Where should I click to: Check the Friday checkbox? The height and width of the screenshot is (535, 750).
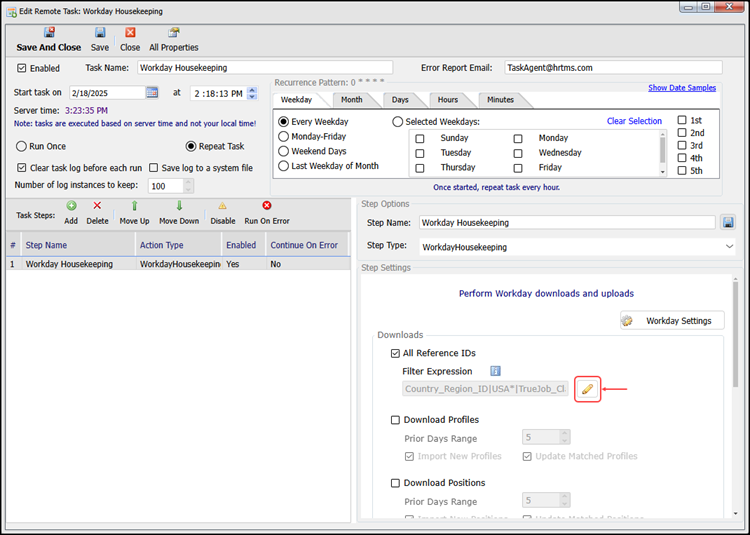[x=518, y=168]
